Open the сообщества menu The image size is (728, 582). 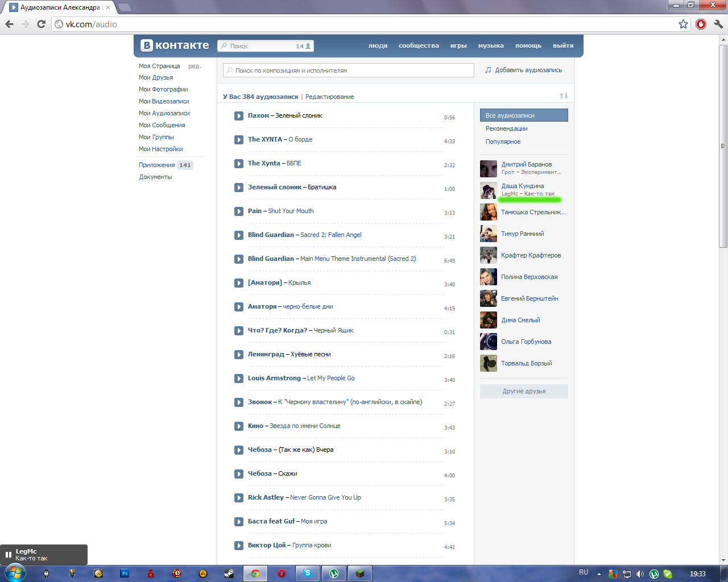(419, 45)
